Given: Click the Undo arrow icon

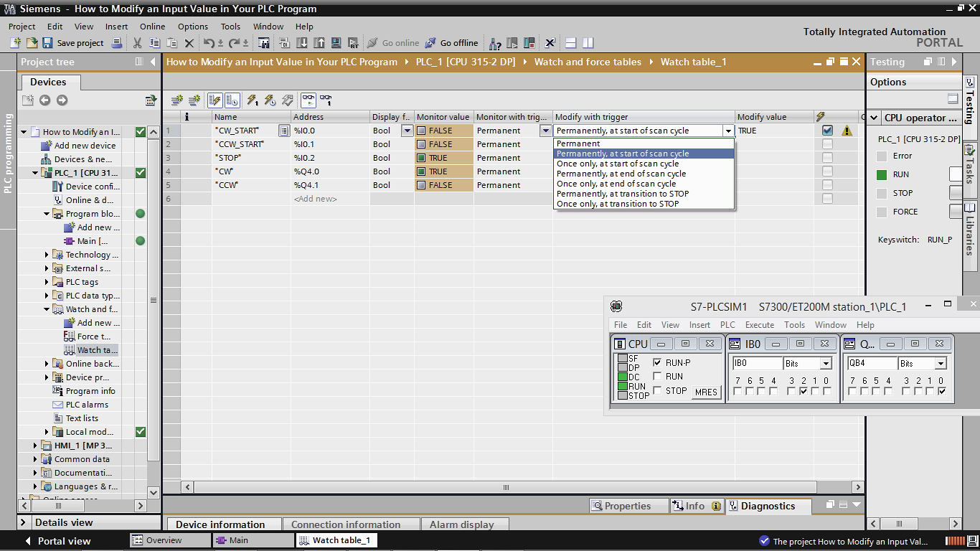Looking at the screenshot, I should click(209, 43).
